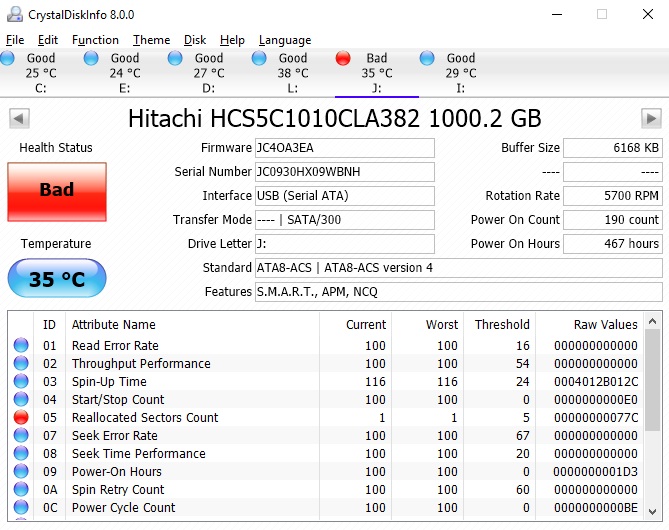Click the attribute list scrollbar thumb
Screen dimensions: 669x530
(652, 380)
